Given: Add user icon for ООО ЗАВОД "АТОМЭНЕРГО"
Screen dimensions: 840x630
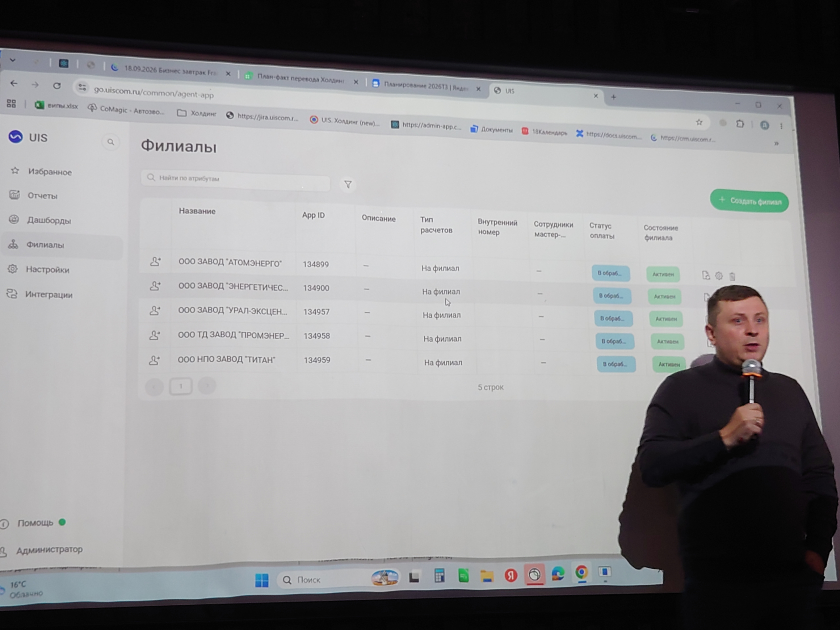Looking at the screenshot, I should 155,261.
